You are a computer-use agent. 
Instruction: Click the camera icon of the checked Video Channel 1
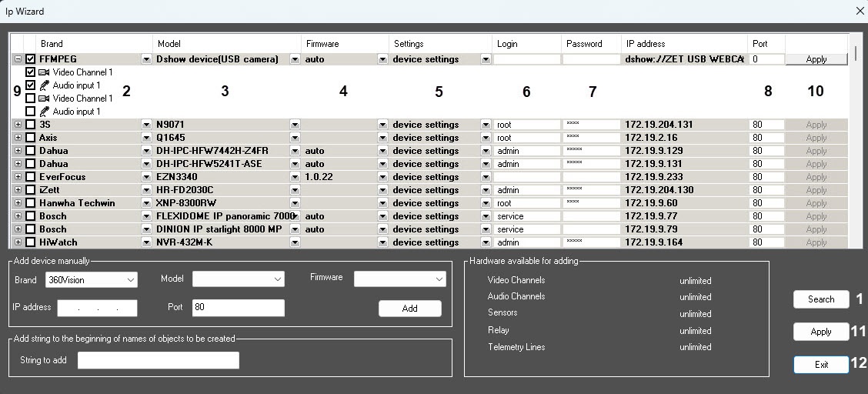coord(44,72)
